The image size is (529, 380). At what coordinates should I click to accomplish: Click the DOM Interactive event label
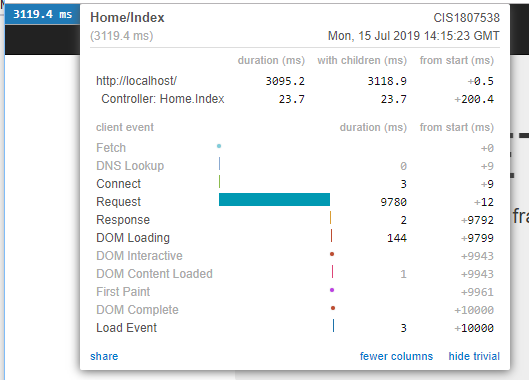(139, 256)
